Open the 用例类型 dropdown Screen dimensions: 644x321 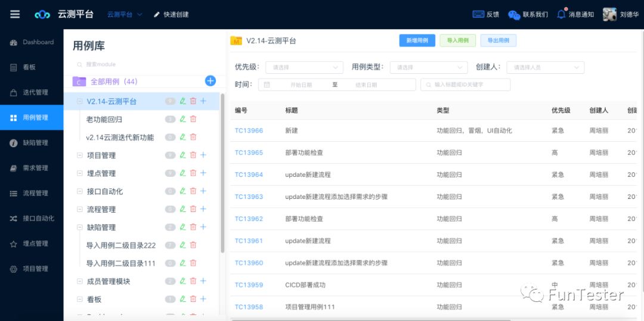point(429,67)
